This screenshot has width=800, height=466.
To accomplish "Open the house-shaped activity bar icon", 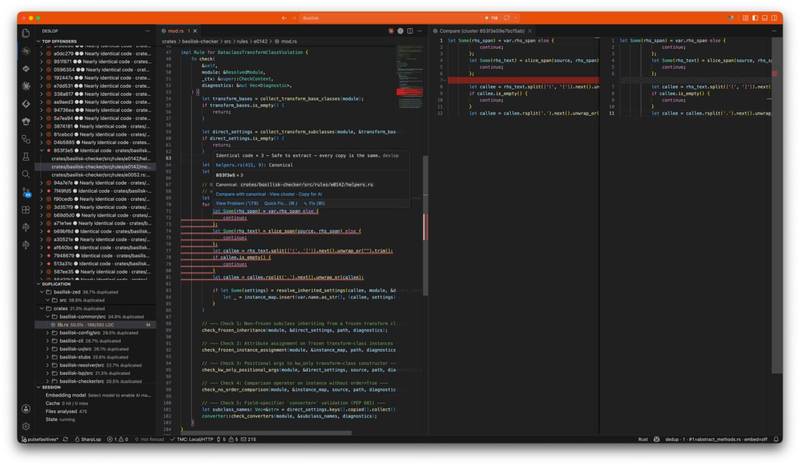I will 26,121.
